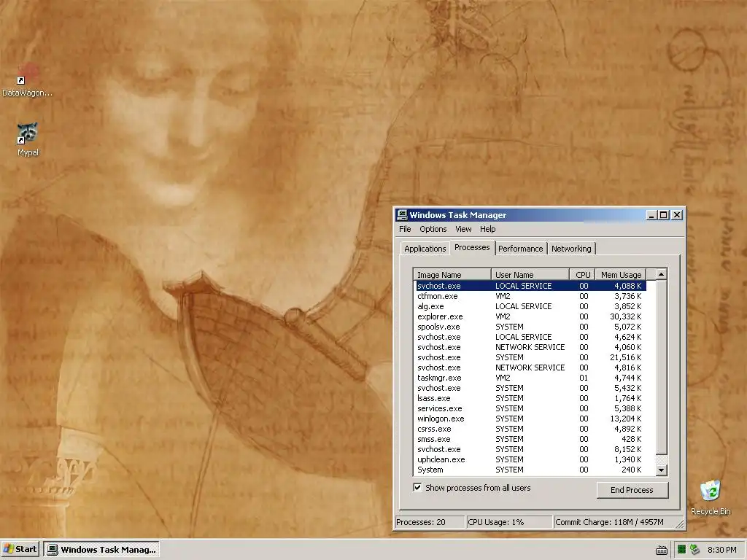Select the System process row

tap(530, 470)
